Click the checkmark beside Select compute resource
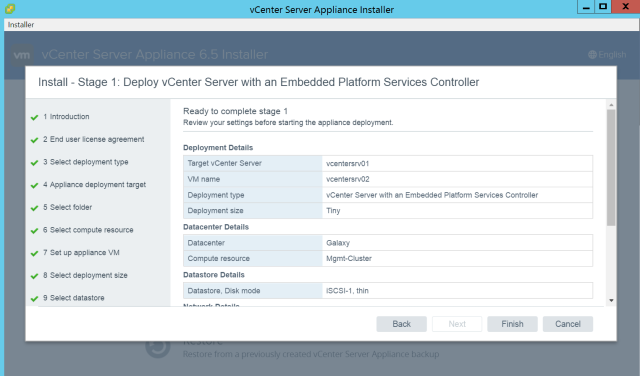This screenshot has width=640, height=376. 34,231
